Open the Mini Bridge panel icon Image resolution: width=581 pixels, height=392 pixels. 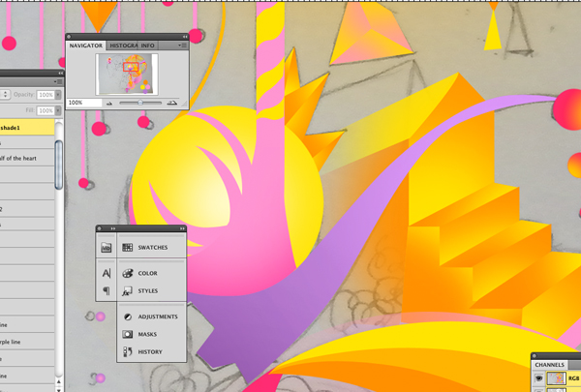(x=106, y=247)
